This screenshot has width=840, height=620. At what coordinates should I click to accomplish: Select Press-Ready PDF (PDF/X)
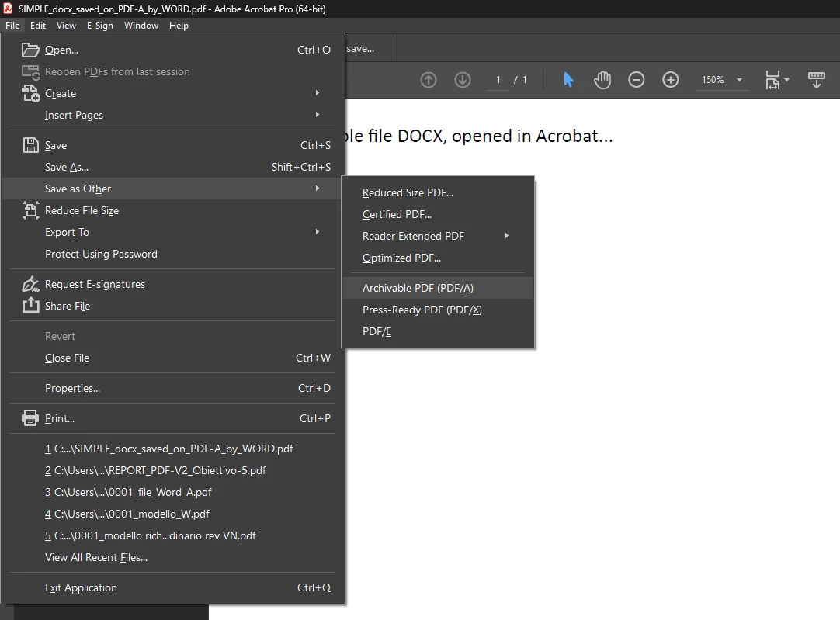(438, 310)
